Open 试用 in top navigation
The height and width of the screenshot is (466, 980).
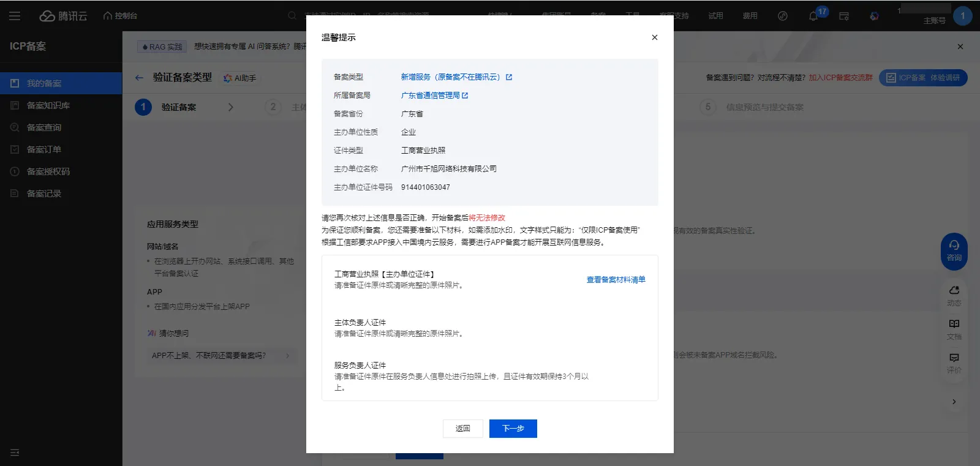click(x=715, y=16)
